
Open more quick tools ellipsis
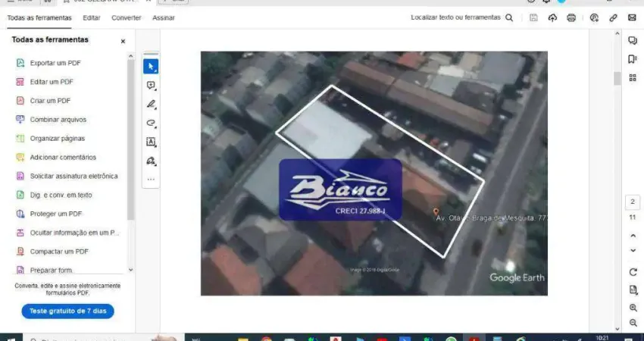point(151,179)
